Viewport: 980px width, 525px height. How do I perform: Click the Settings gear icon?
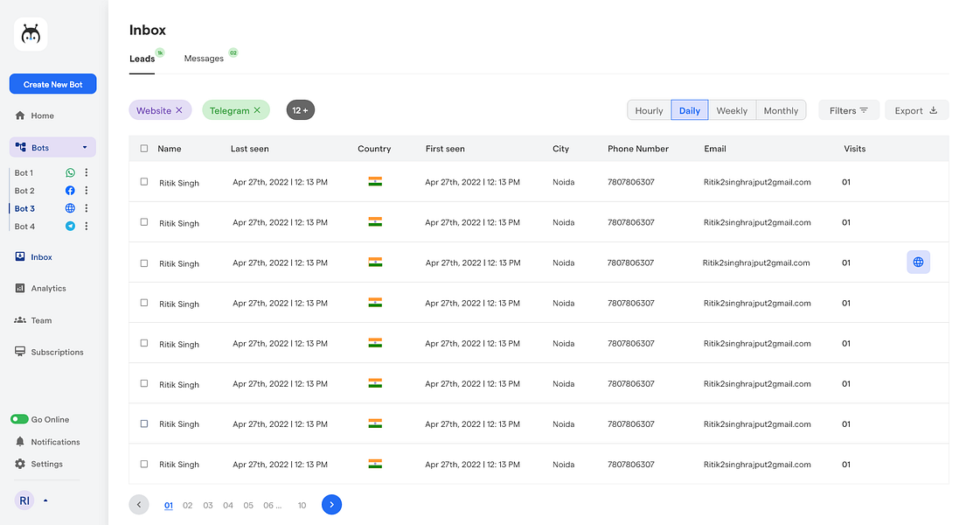[x=20, y=464]
